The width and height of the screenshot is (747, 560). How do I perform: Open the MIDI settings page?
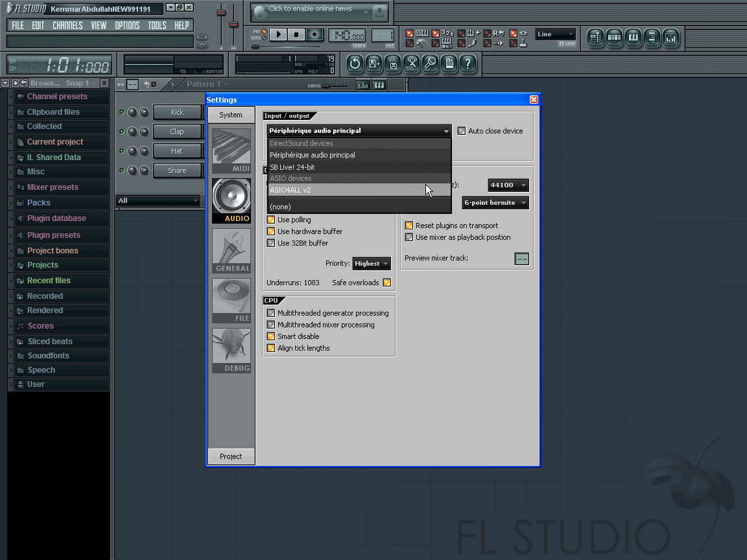(x=231, y=150)
